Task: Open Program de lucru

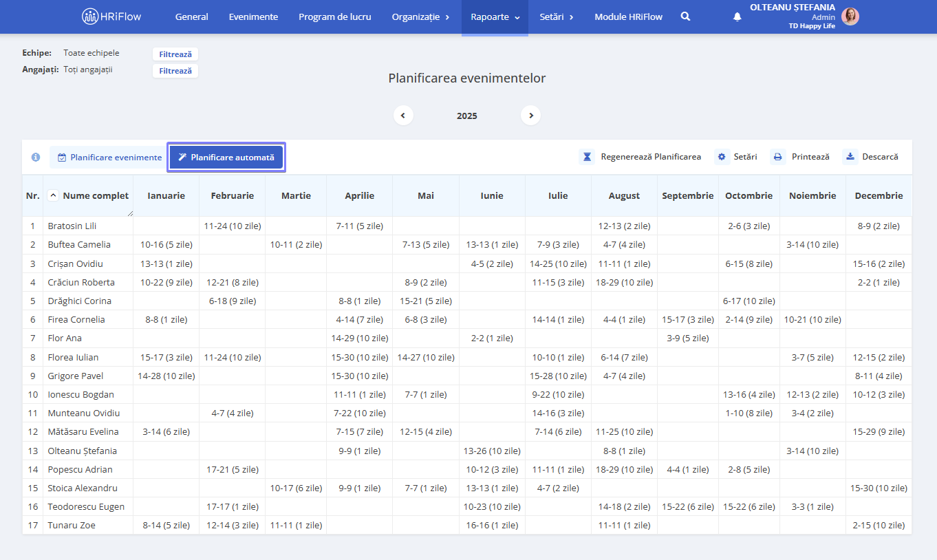Action: (335, 17)
